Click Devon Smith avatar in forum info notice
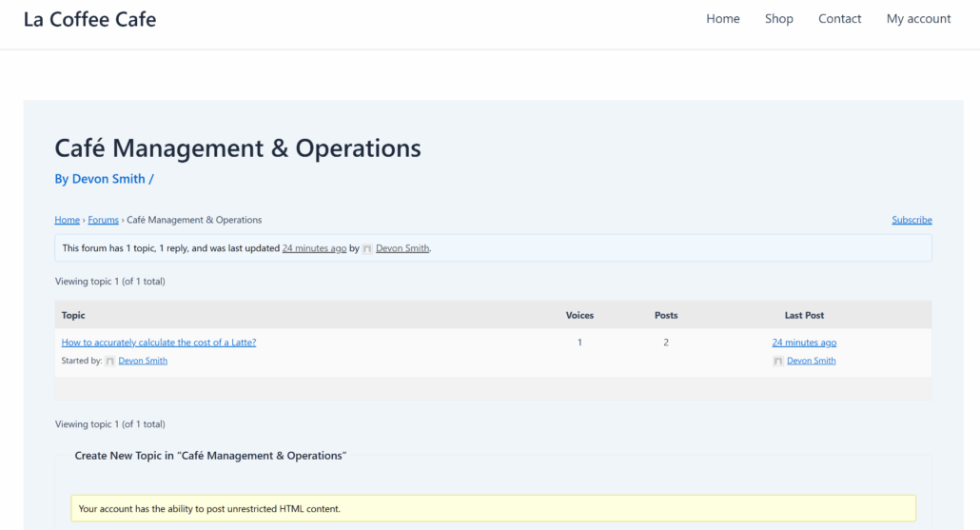 click(x=367, y=248)
